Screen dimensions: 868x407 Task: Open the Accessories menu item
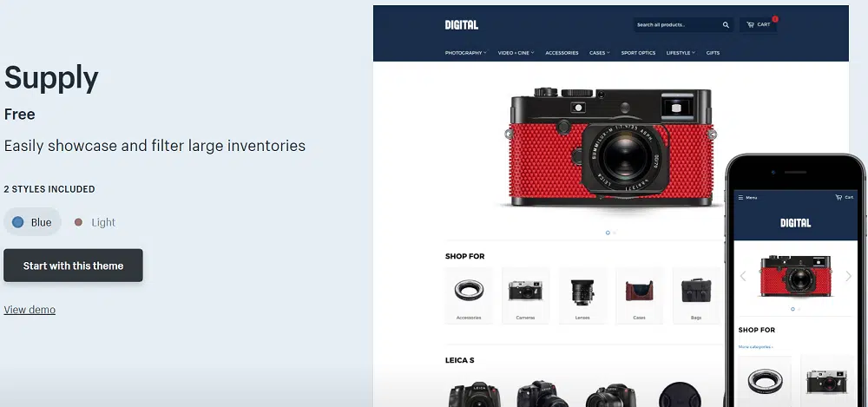point(562,53)
